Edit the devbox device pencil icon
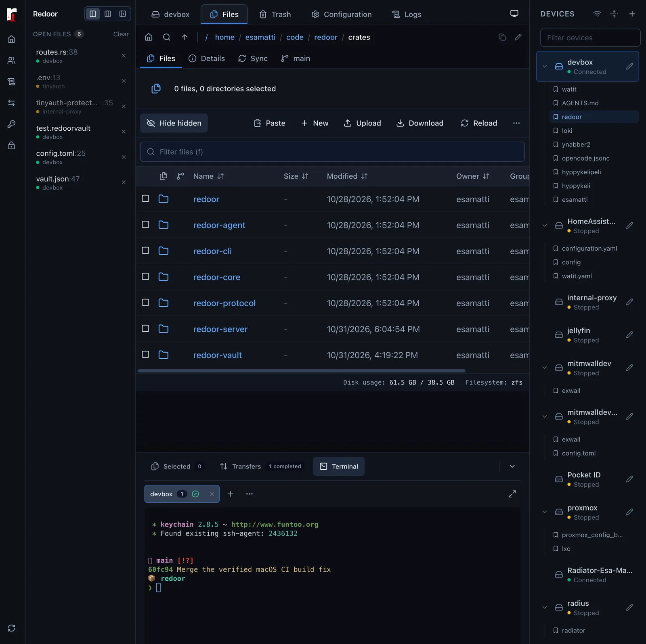Screen dimensions: 646x644 [629, 66]
